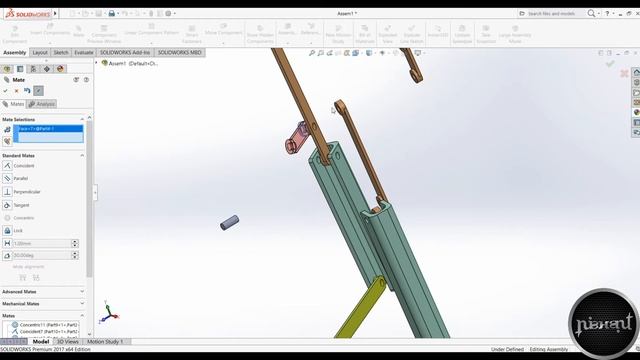The image size is (640, 360).
Task: Select Coincident7 in the Mates list
Action: click(x=45, y=331)
